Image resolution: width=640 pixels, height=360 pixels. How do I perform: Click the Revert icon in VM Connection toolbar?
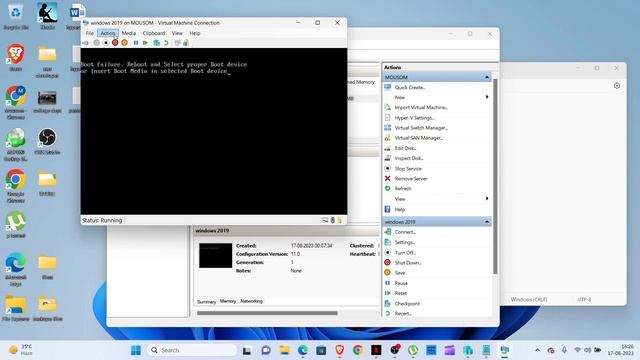pos(166,43)
